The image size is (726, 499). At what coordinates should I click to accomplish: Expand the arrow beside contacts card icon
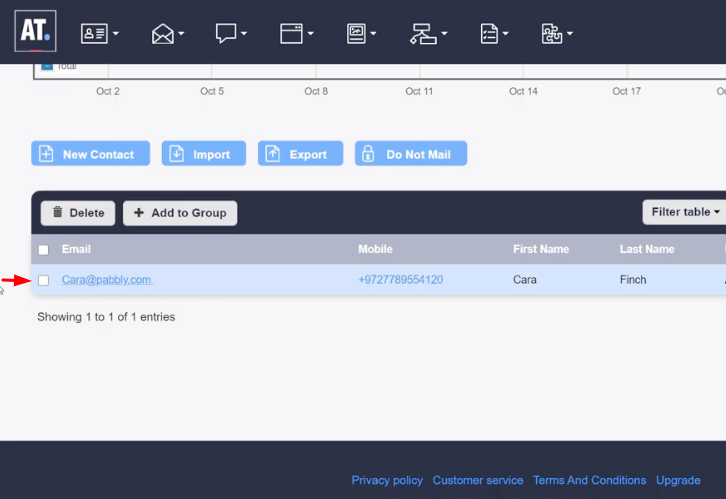(116, 33)
